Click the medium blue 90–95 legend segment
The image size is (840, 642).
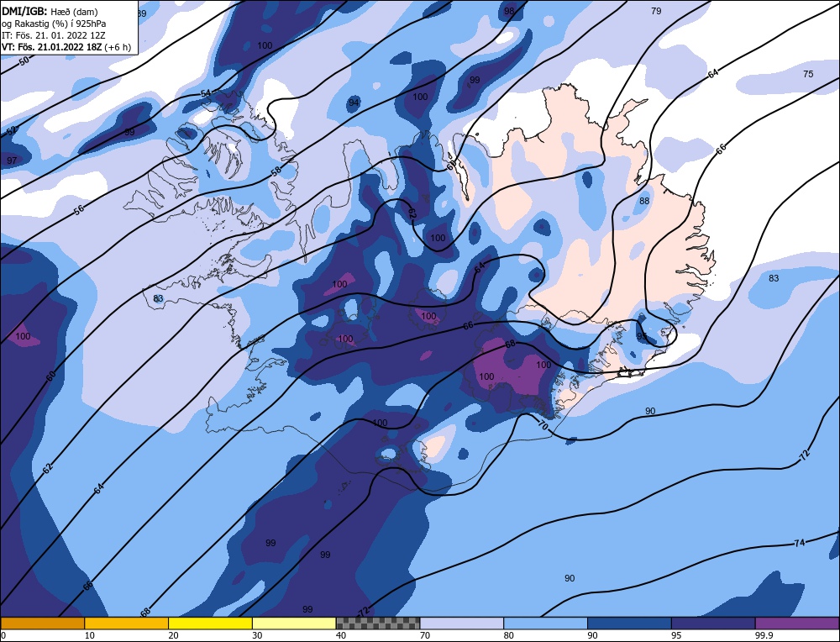pos(629,623)
